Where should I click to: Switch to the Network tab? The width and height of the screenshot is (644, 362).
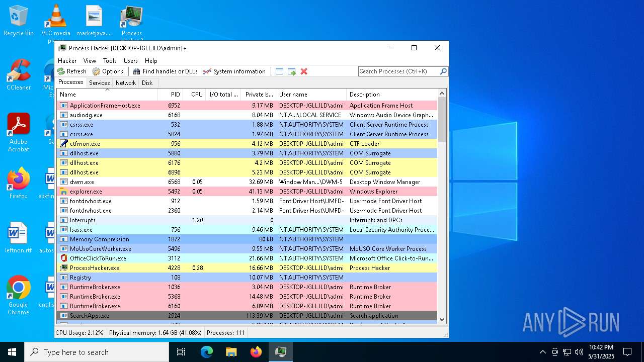click(x=126, y=83)
